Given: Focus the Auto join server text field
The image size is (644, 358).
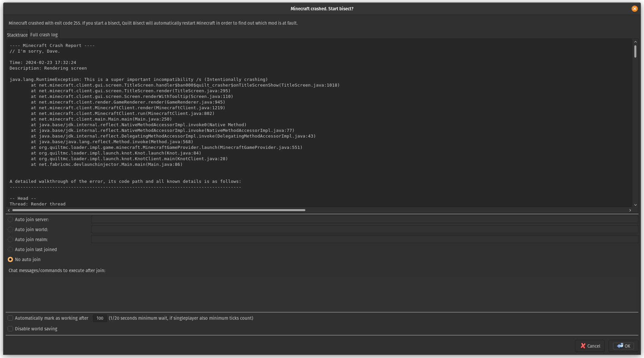Looking at the screenshot, I should coord(365,219).
